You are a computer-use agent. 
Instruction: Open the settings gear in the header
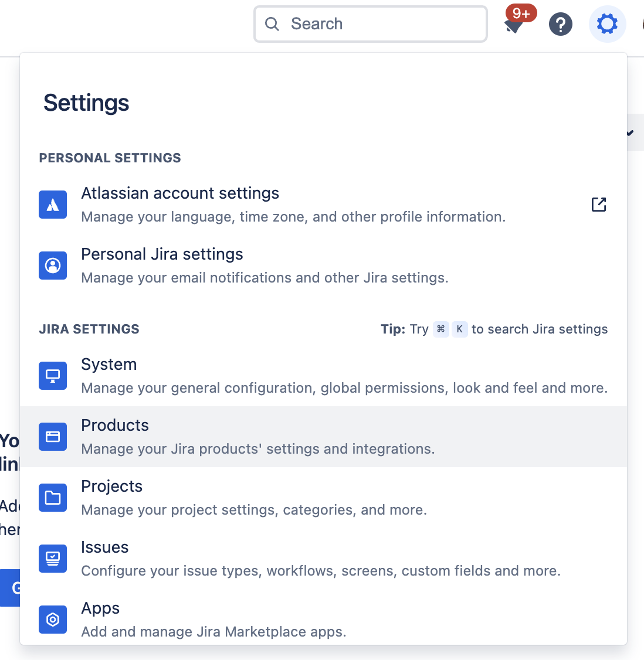607,24
